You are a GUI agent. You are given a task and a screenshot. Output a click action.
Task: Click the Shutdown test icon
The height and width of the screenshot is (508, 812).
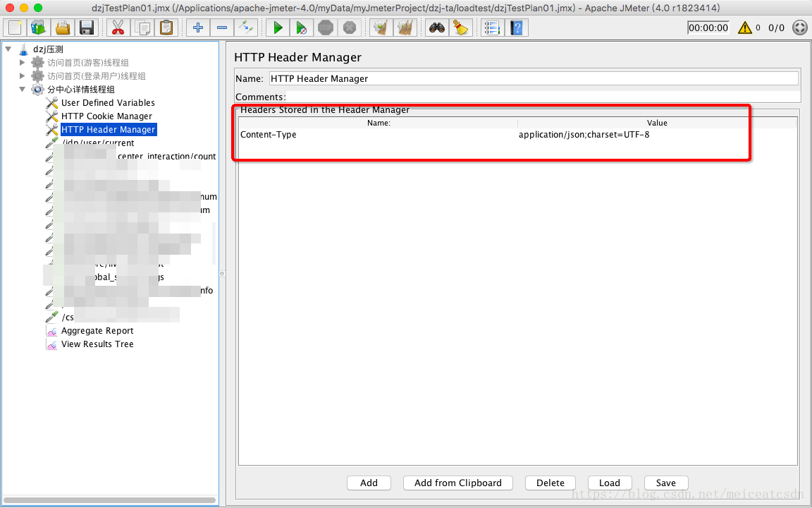pyautogui.click(x=350, y=28)
